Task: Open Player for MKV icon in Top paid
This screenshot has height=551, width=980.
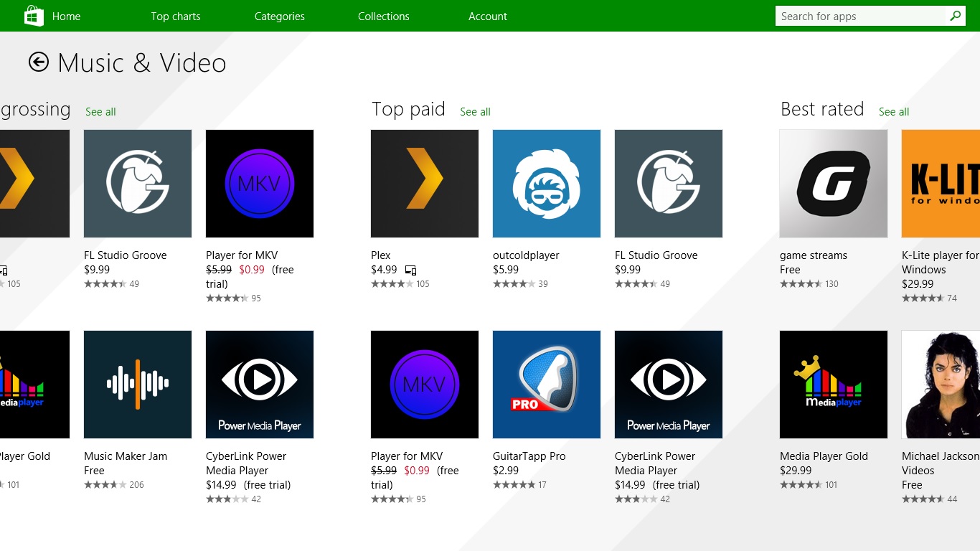Action: click(425, 385)
